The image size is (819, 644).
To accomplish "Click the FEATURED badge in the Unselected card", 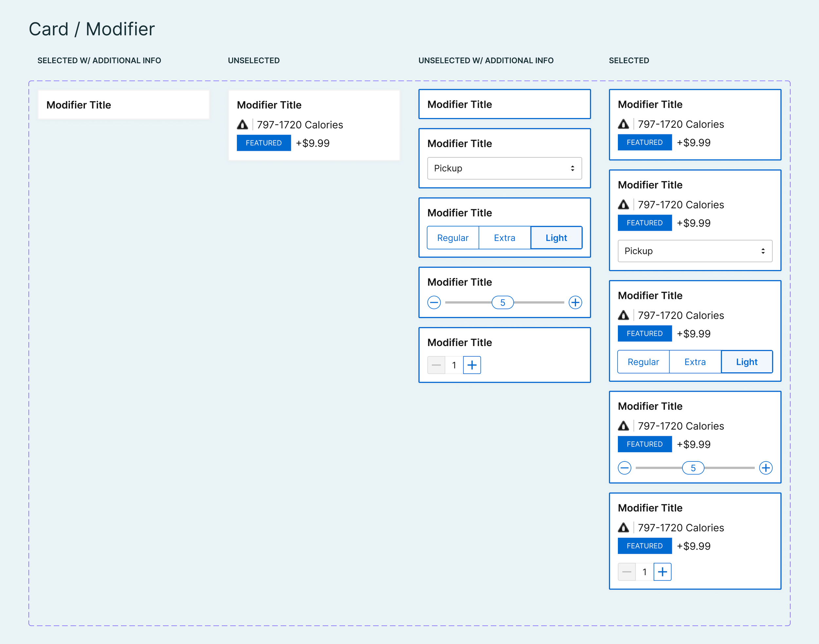I will (x=263, y=143).
